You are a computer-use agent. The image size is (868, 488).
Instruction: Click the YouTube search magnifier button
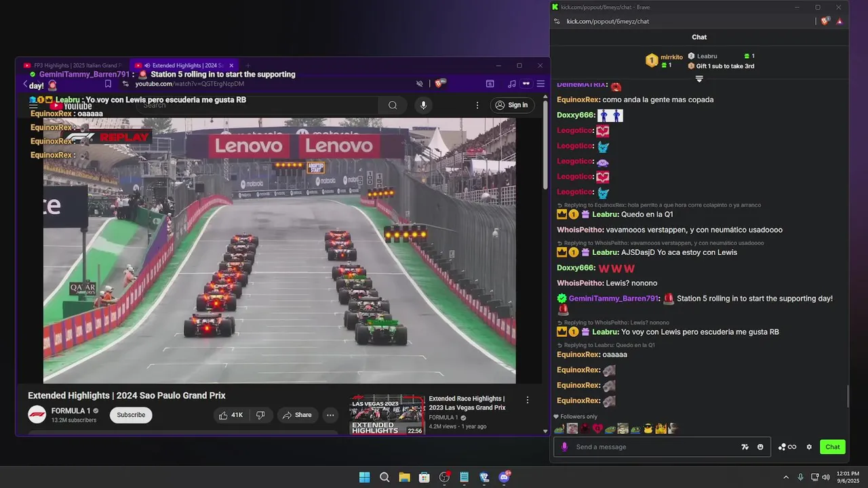click(x=393, y=105)
